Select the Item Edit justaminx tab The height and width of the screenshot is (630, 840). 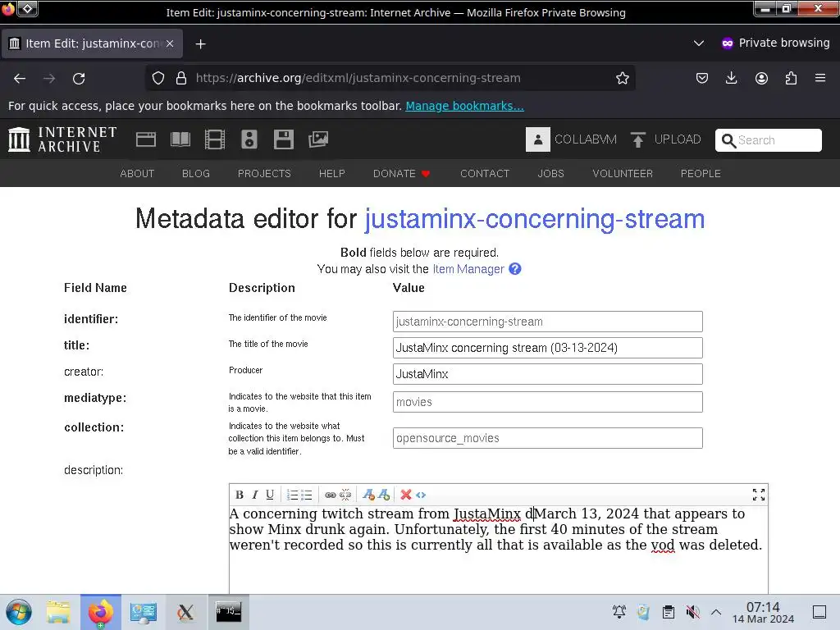pos(92,43)
